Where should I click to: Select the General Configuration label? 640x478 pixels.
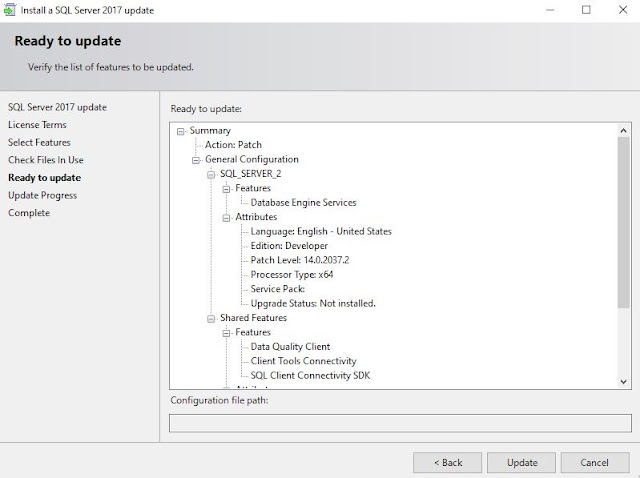point(251,159)
